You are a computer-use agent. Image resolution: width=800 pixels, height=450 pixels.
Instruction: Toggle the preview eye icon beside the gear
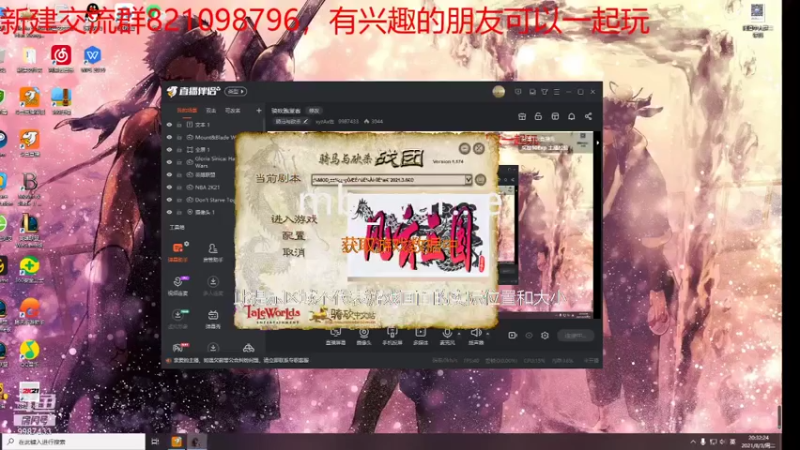[529, 335]
